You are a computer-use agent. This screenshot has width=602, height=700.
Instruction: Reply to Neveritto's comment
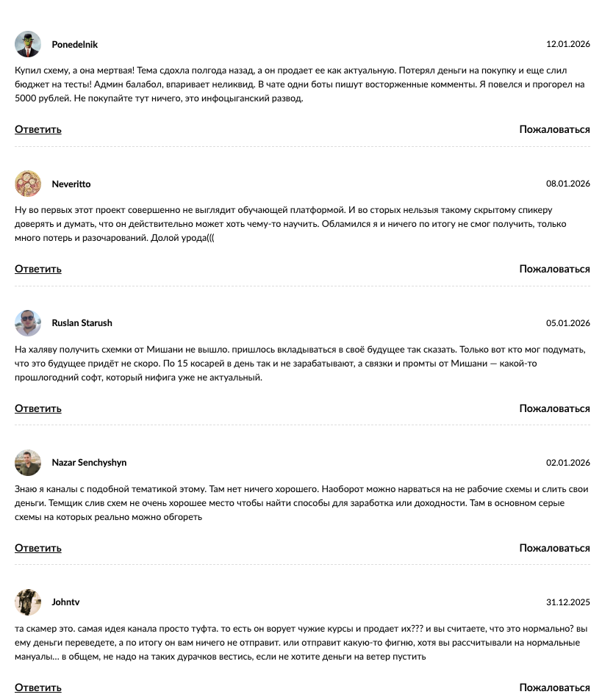click(x=38, y=269)
